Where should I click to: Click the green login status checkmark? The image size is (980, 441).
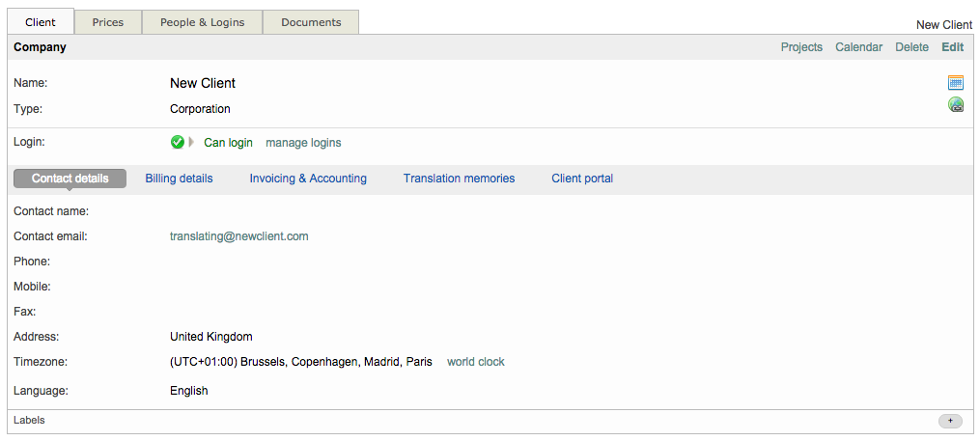click(177, 143)
